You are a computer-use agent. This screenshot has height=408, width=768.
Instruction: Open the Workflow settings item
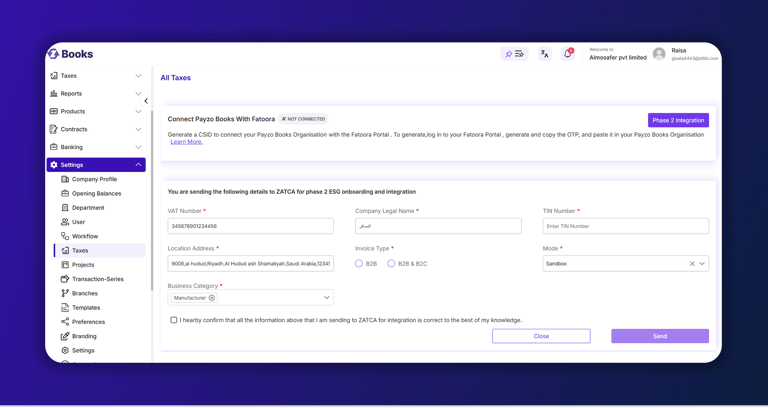tap(85, 236)
